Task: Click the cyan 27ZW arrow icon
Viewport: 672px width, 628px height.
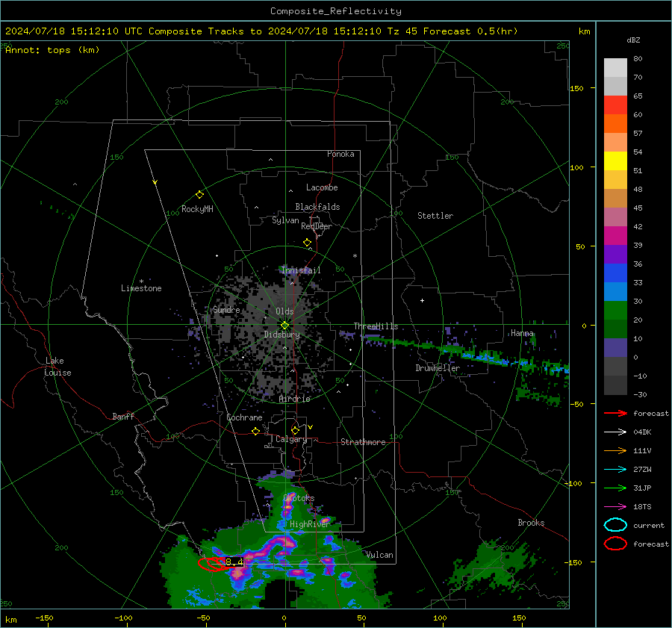Action: (x=615, y=470)
